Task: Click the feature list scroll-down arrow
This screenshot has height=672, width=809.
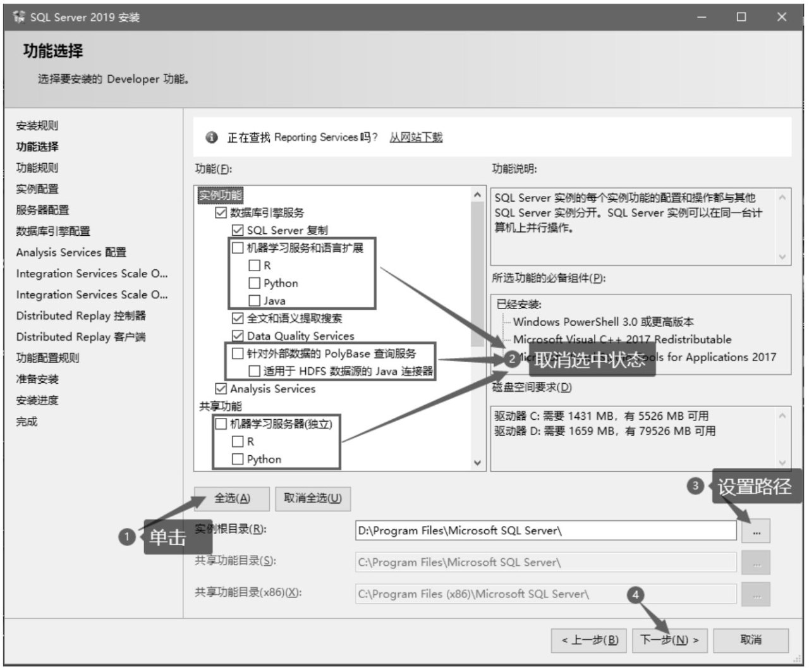Action: click(x=478, y=463)
